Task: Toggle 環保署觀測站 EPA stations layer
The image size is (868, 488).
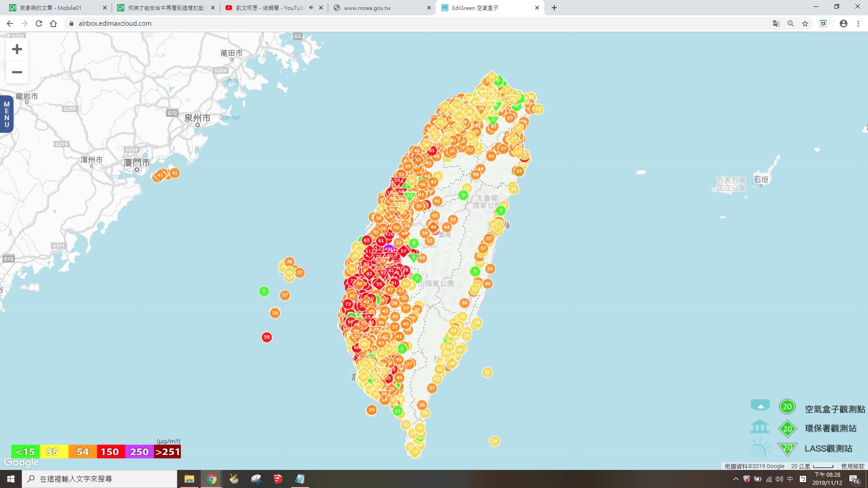Action: [830, 428]
